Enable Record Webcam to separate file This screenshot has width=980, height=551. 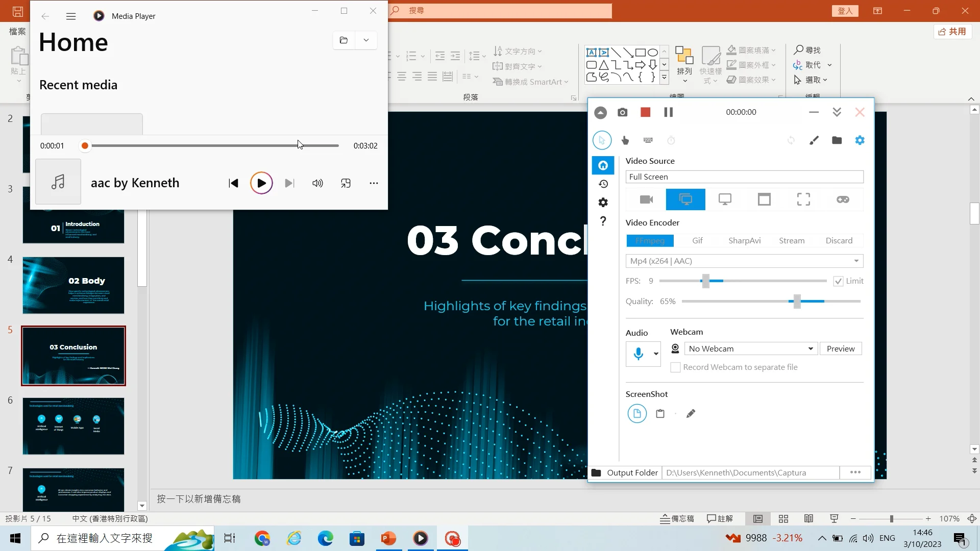[675, 367]
